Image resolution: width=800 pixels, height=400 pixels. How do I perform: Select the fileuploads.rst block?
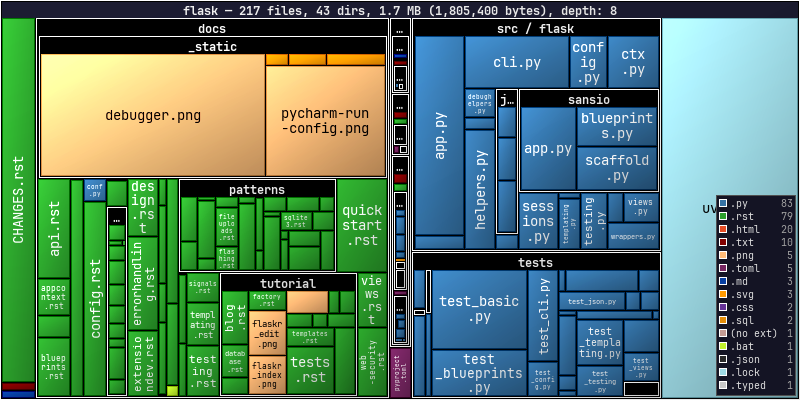227,227
